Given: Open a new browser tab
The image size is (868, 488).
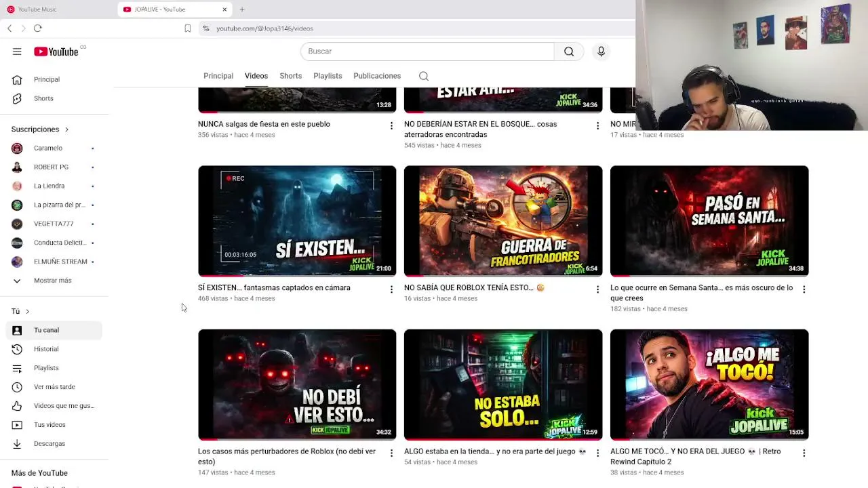Looking at the screenshot, I should 242,9.
